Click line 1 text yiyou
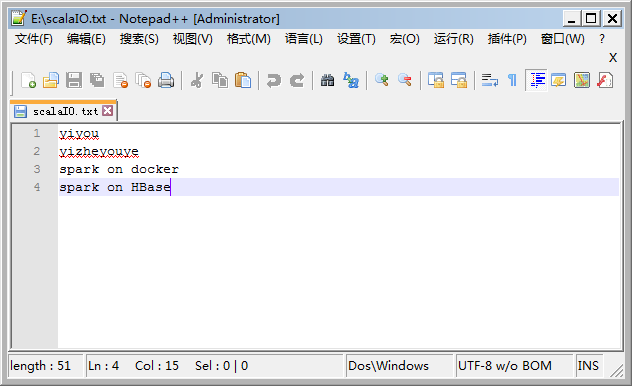 tap(79, 133)
